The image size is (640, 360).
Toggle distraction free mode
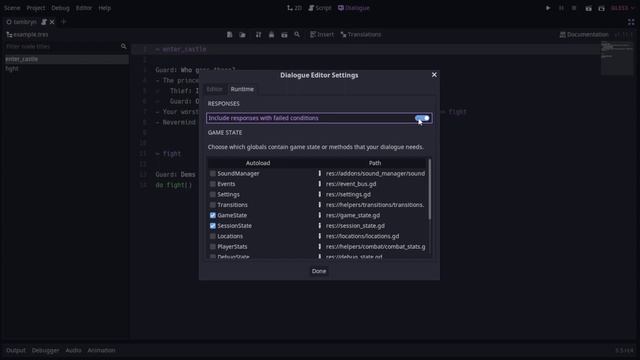[x=631, y=22]
